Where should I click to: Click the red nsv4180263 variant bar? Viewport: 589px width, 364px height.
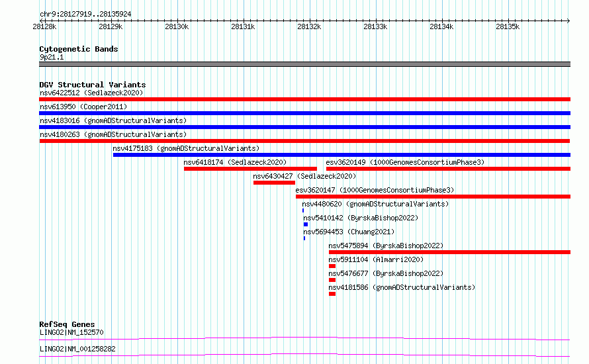[304, 141]
